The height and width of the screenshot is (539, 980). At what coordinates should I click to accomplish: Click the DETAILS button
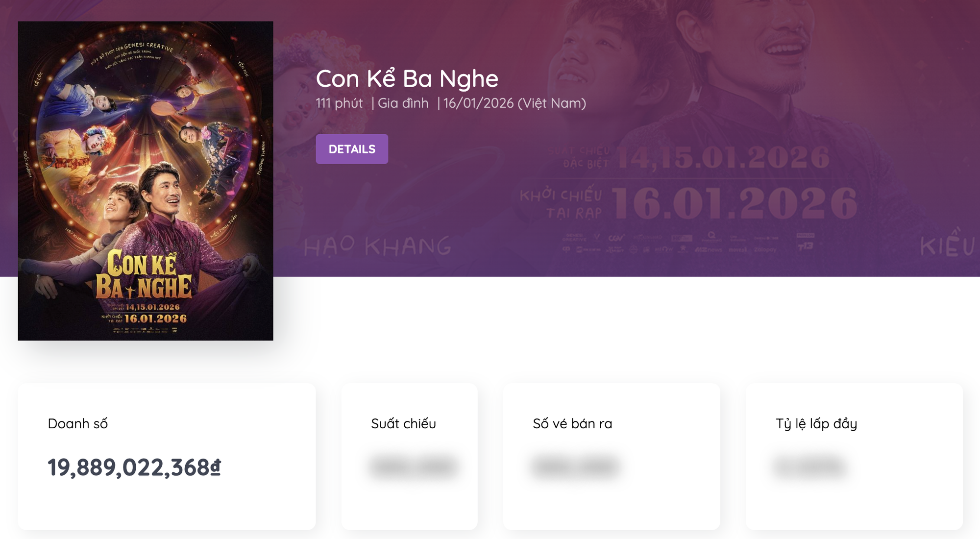click(352, 149)
